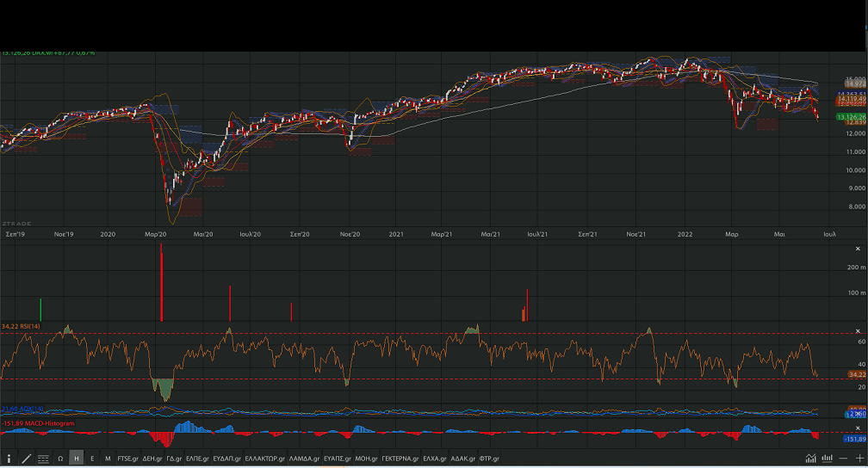The width and height of the screenshot is (868, 468).
Task: Load the ΦΤΡ.gr symbol
Action: click(x=488, y=459)
